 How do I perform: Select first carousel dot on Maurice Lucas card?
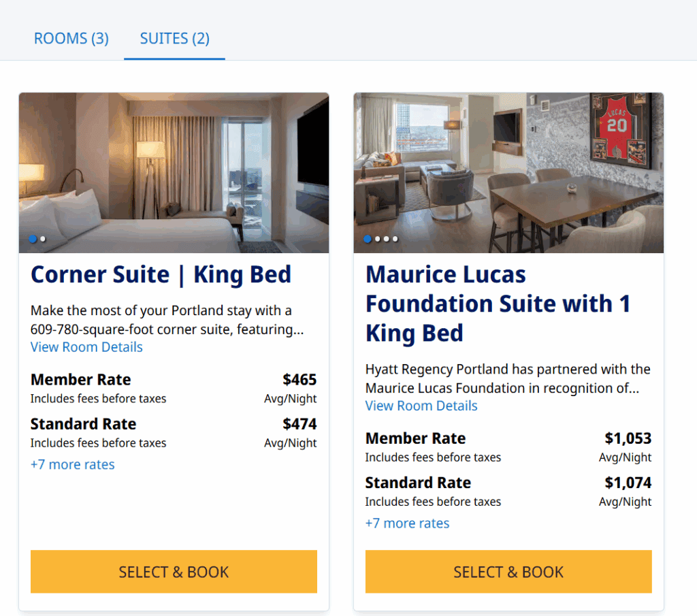pos(366,239)
